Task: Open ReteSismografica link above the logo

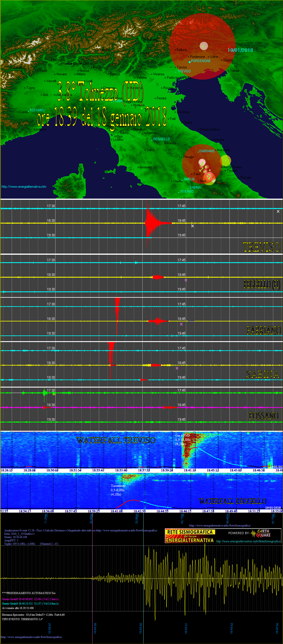Action: click(220, 526)
